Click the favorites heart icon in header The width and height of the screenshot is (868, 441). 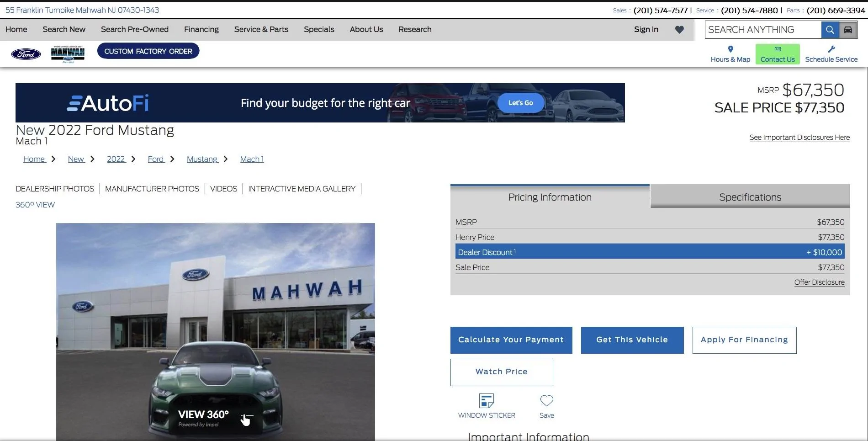click(x=679, y=30)
